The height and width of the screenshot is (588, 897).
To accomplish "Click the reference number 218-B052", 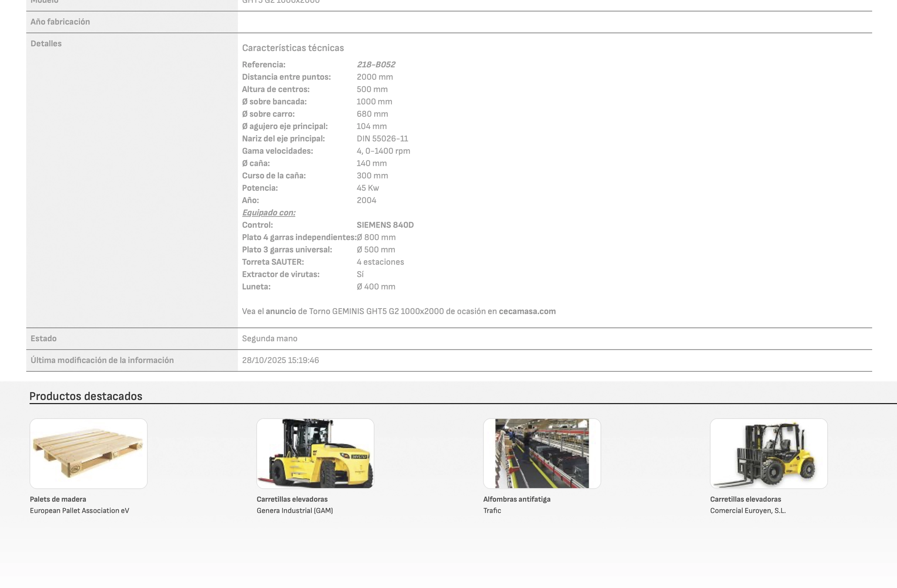I will [375, 65].
